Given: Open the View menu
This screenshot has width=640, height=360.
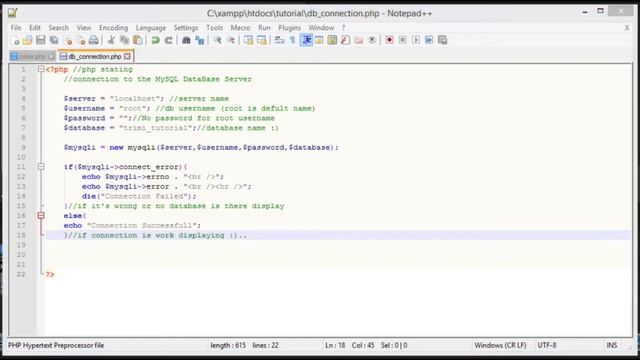Looking at the screenshot, I should (84, 28).
